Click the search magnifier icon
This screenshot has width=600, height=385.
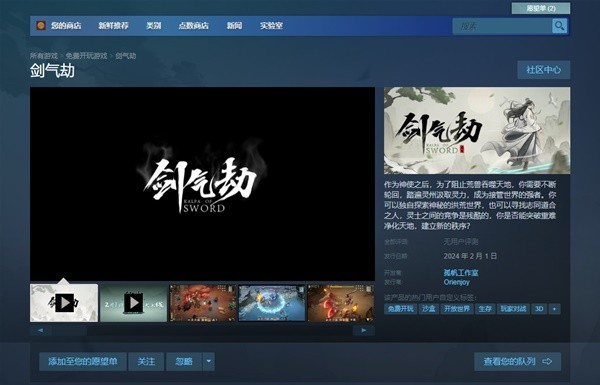(559, 26)
